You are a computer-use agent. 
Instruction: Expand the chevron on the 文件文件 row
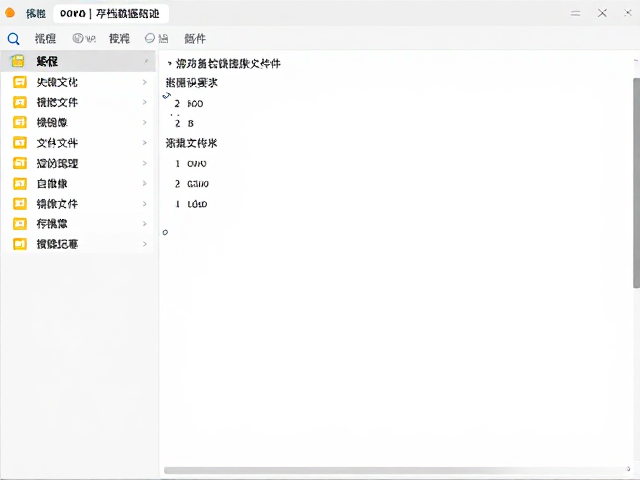tap(144, 142)
